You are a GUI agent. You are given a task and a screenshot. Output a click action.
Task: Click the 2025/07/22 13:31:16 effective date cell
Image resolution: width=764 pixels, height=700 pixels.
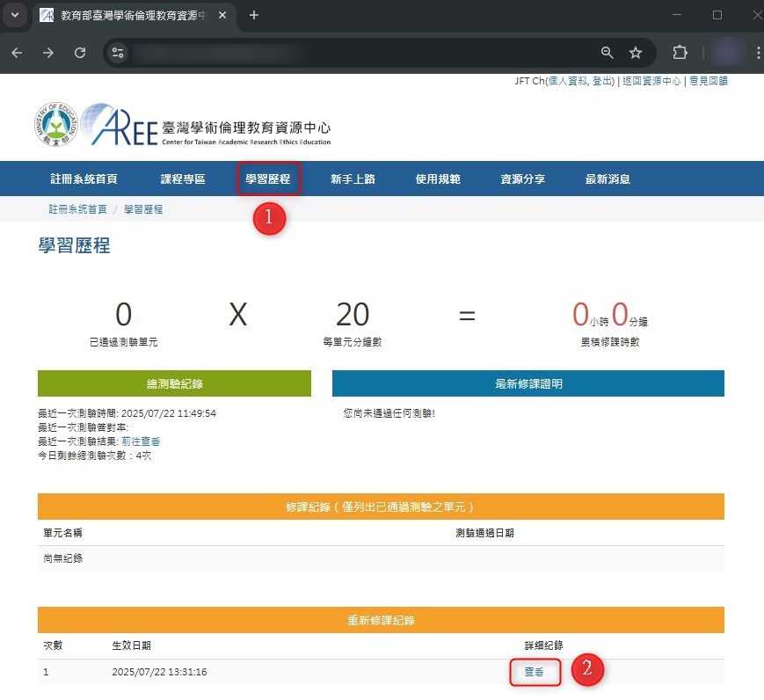click(x=159, y=672)
